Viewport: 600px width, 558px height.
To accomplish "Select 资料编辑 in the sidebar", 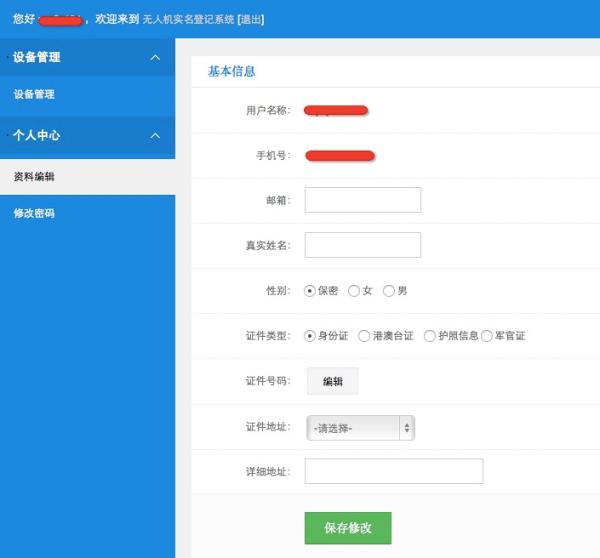I will pos(34,177).
